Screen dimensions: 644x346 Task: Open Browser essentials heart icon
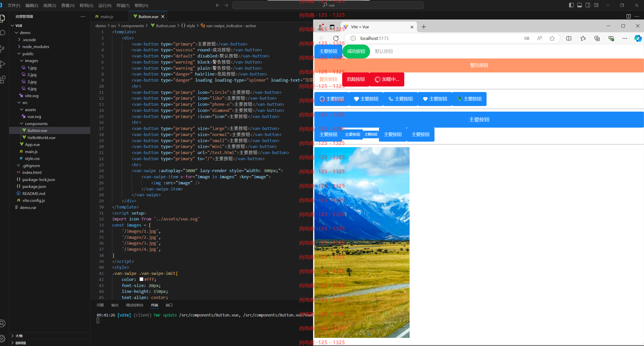pyautogui.click(x=611, y=38)
